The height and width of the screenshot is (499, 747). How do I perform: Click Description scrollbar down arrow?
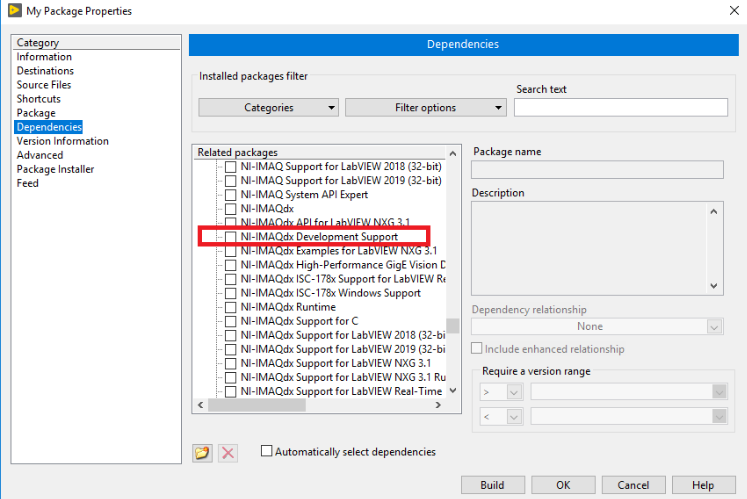(714, 286)
